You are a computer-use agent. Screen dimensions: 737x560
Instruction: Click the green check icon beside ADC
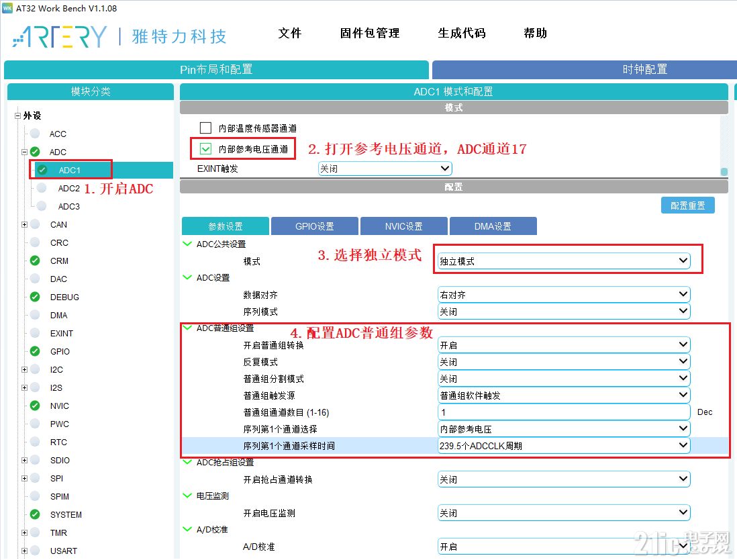pos(35,152)
